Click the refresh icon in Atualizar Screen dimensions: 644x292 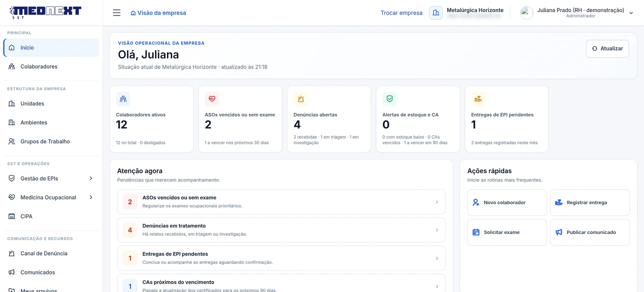coord(595,49)
